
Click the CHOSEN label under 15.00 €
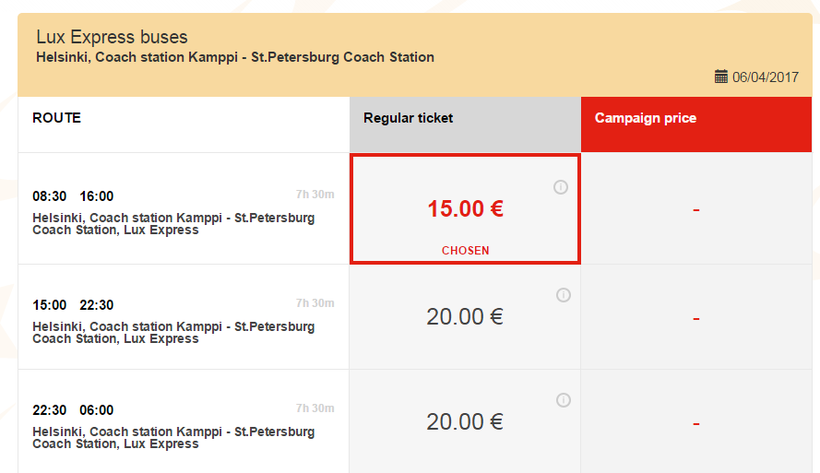465,251
